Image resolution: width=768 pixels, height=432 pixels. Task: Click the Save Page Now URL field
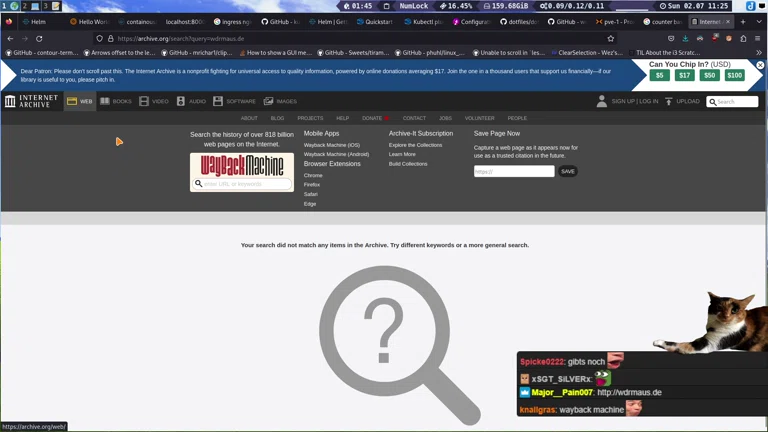point(514,171)
